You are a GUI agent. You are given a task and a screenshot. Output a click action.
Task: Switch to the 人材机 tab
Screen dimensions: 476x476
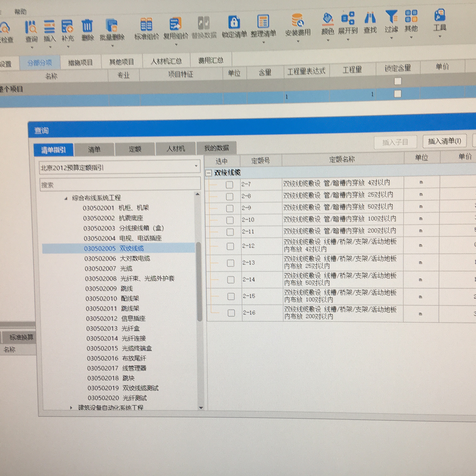coord(175,148)
